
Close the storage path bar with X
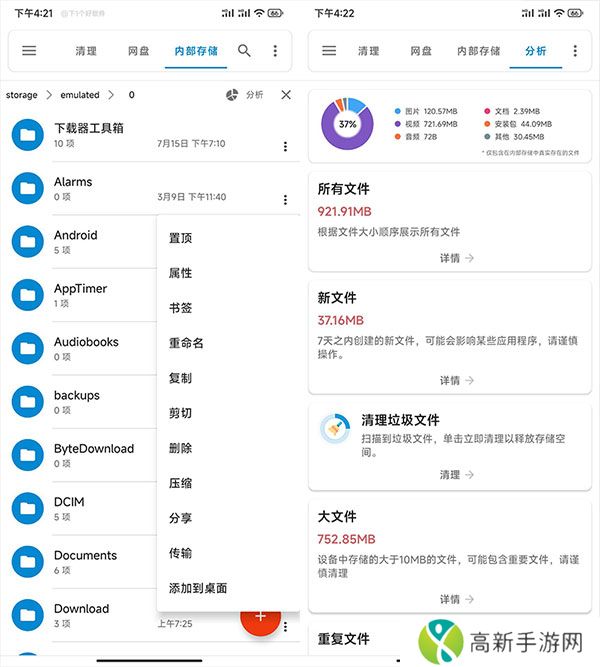point(286,95)
